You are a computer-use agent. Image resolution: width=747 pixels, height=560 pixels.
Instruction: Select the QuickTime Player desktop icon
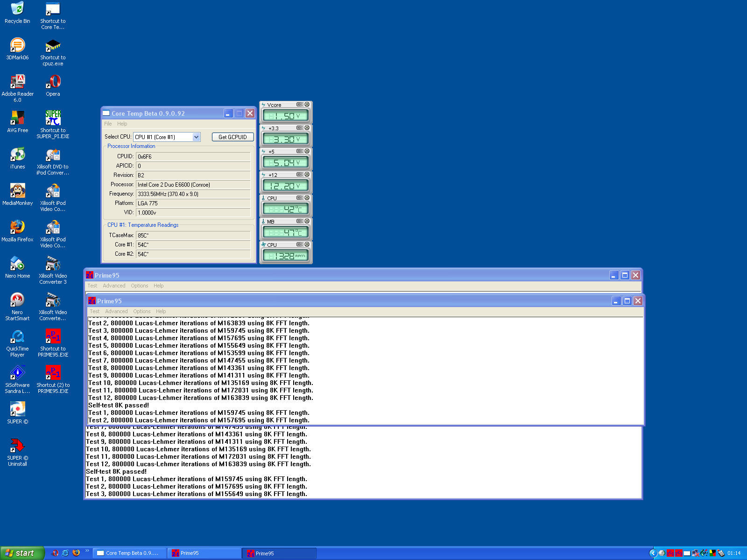point(17,343)
